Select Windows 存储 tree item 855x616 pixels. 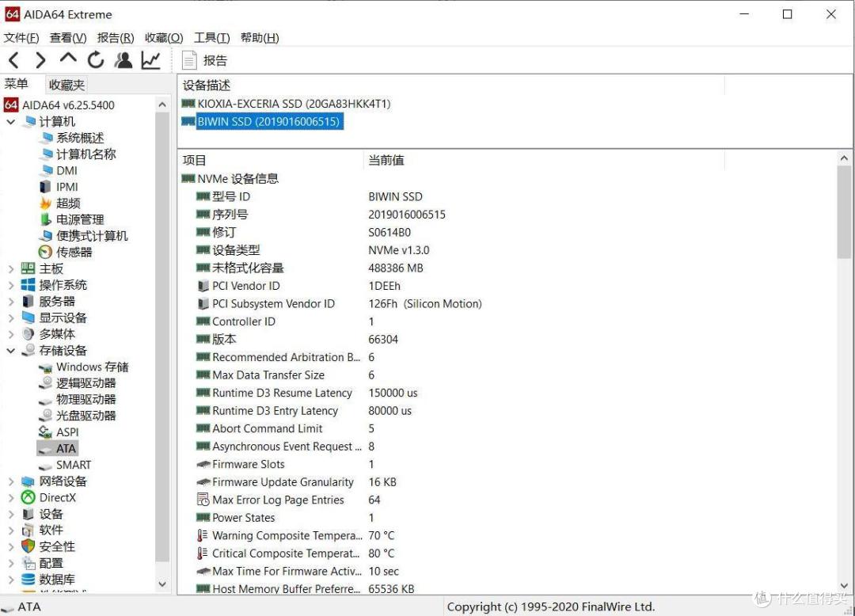[x=85, y=367]
